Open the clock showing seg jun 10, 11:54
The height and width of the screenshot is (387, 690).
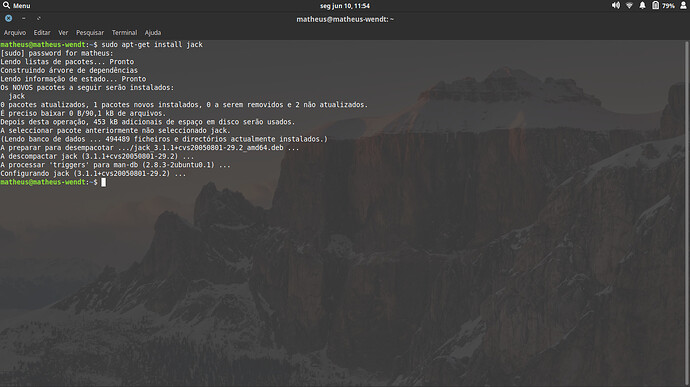[x=345, y=6]
